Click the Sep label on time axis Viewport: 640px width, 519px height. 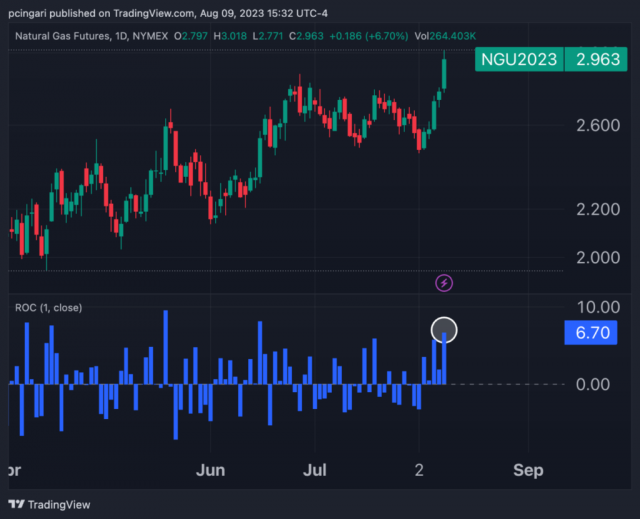coord(527,469)
